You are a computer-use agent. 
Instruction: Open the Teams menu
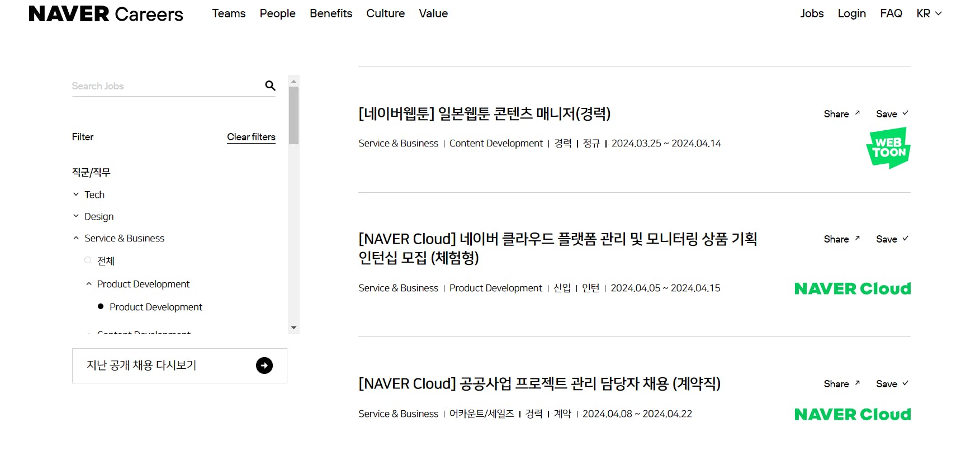click(x=229, y=13)
